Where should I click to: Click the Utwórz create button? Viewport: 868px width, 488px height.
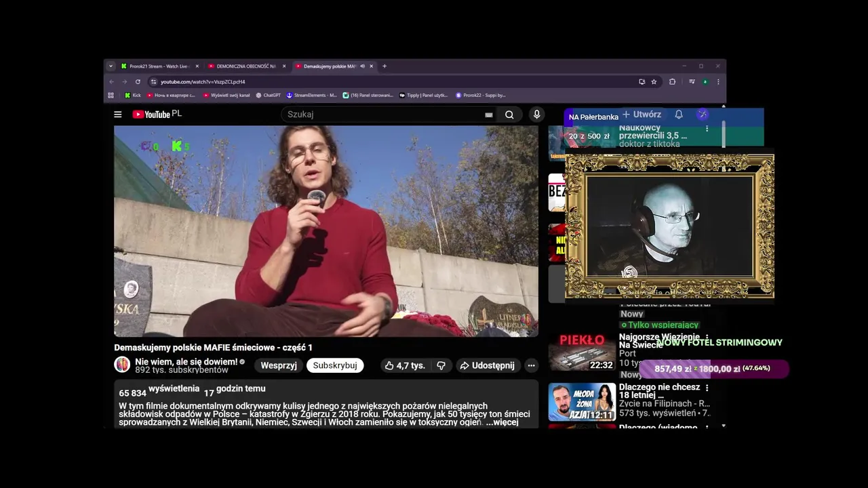[642, 115]
